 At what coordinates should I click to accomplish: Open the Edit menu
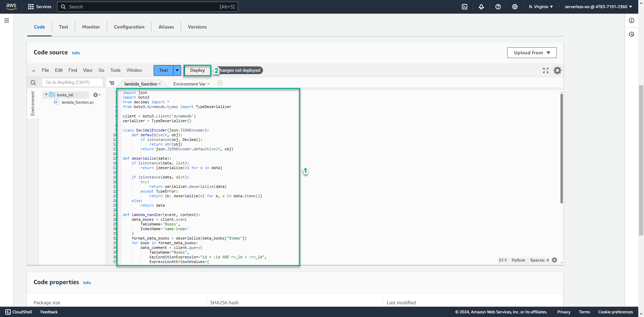[x=59, y=70]
